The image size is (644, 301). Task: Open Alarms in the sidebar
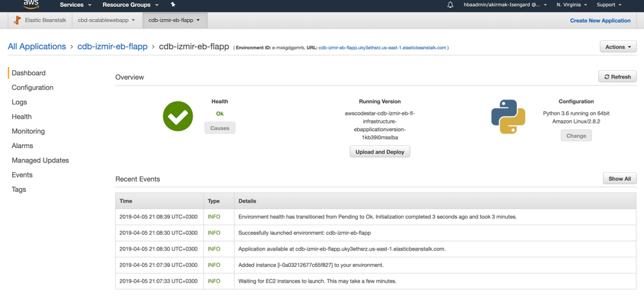22,146
